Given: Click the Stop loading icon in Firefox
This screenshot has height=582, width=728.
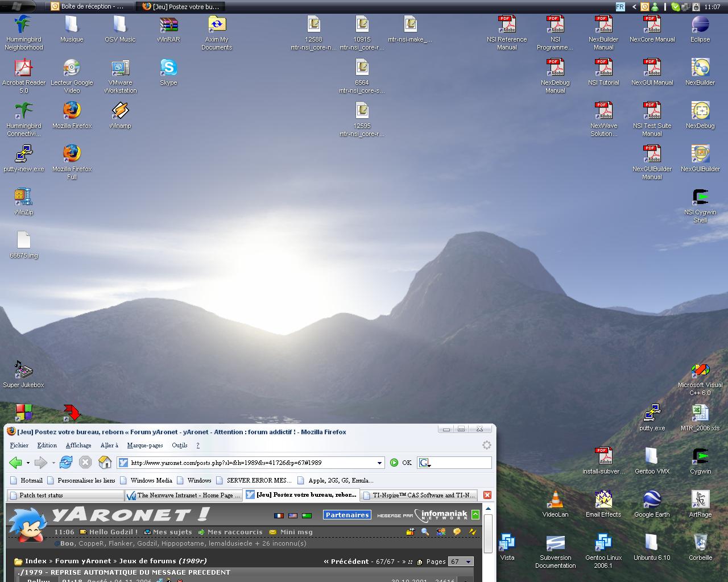Looking at the screenshot, I should point(85,463).
